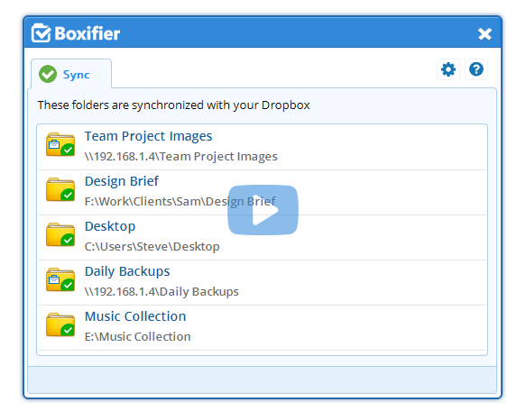Open the Team Project Images link
Screen dimensions: 526x420
(x=148, y=136)
